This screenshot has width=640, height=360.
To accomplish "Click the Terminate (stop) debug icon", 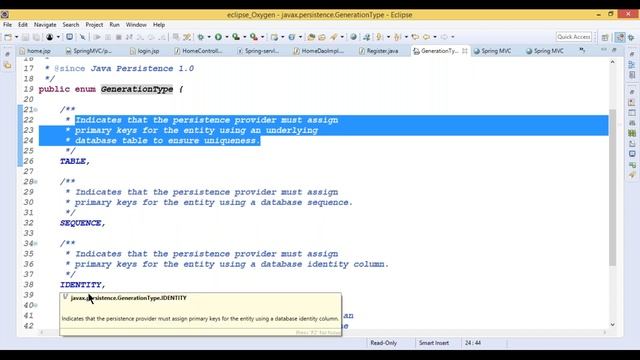I will coord(118,37).
